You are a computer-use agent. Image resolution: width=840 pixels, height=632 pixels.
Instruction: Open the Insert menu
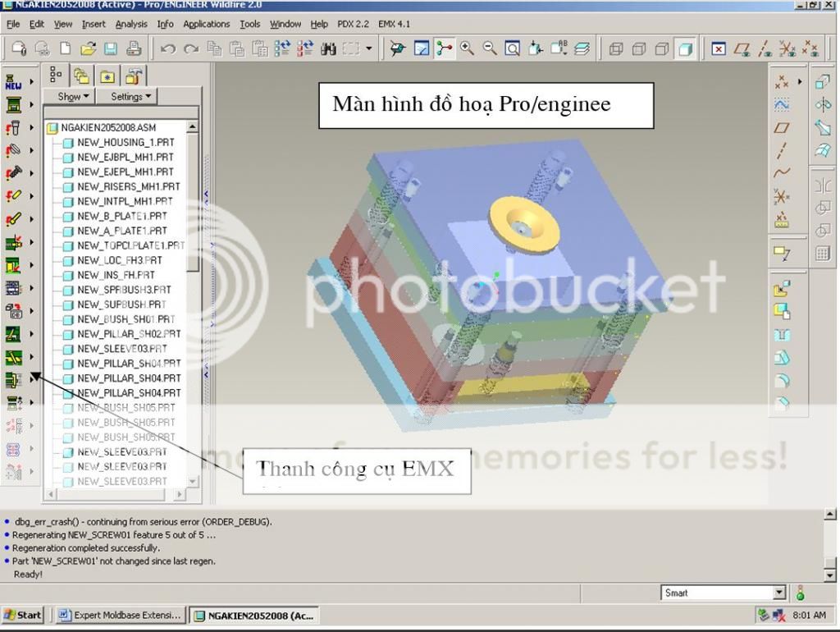point(94,24)
